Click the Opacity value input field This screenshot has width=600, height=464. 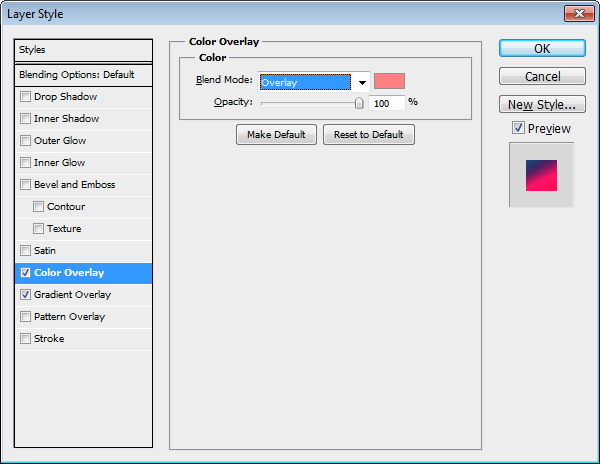pos(386,103)
